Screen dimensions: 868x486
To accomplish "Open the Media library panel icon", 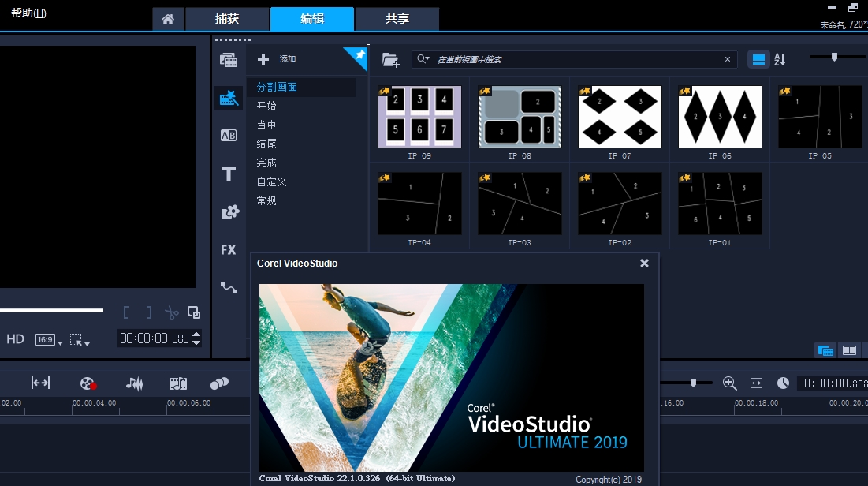I will tap(229, 60).
